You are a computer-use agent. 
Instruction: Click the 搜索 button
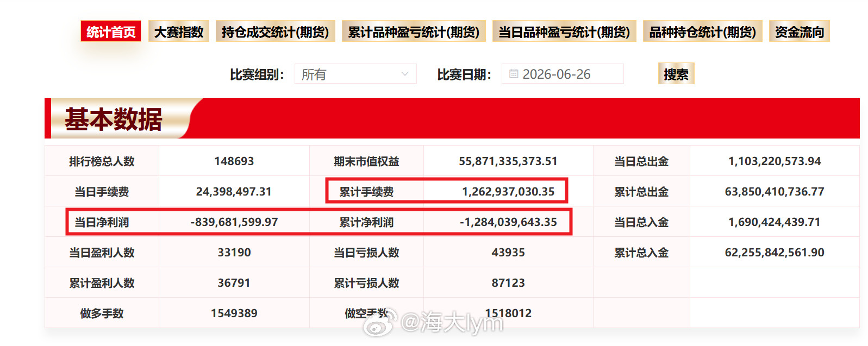coord(676,74)
